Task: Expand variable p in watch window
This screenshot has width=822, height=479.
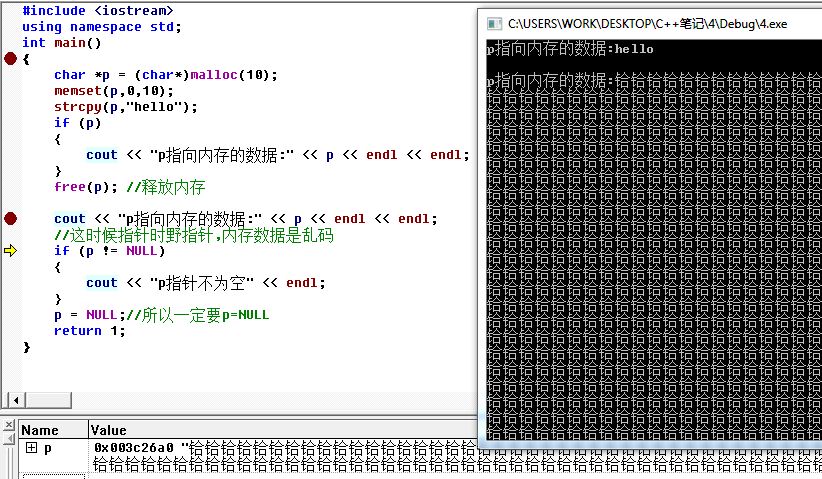Action: click(31, 448)
